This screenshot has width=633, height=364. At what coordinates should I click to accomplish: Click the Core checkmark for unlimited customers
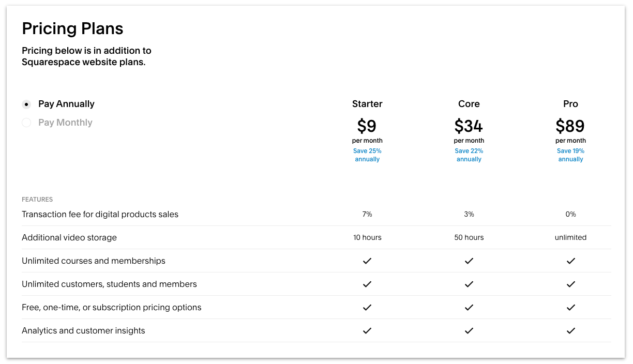(x=469, y=284)
